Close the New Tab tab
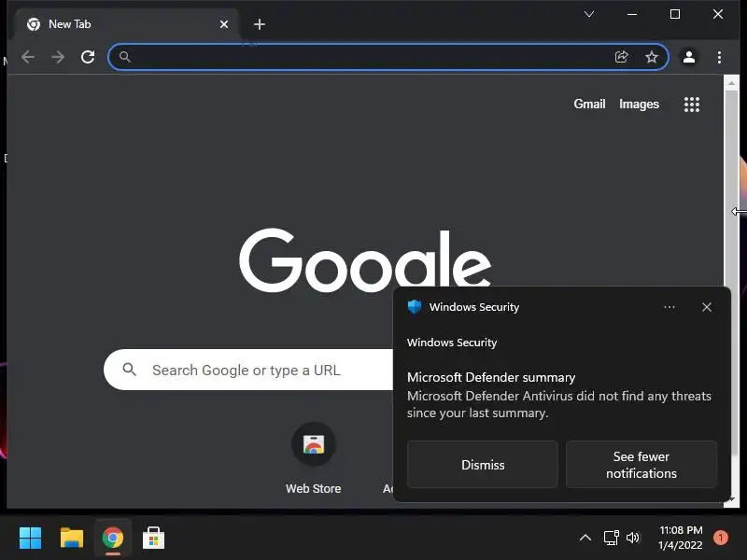Screen dimensions: 747x560 coord(224,24)
